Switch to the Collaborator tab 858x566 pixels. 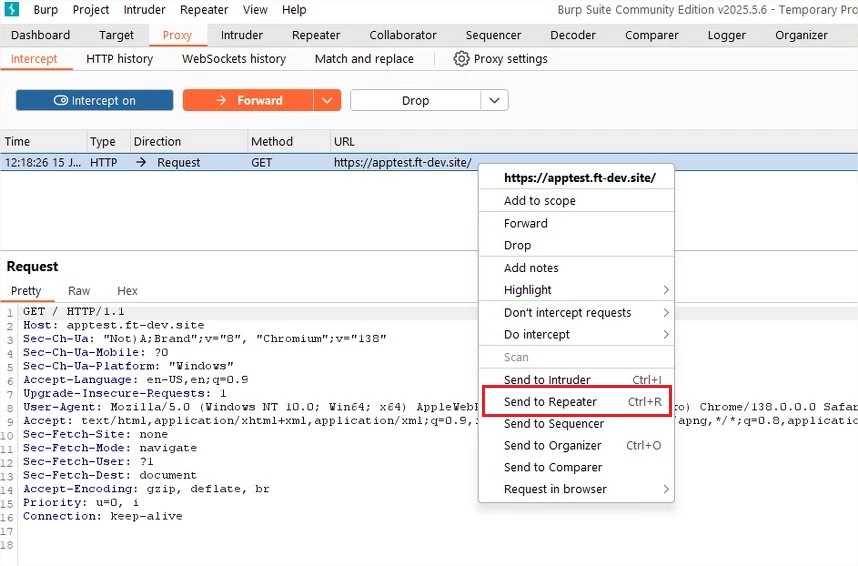coord(403,35)
